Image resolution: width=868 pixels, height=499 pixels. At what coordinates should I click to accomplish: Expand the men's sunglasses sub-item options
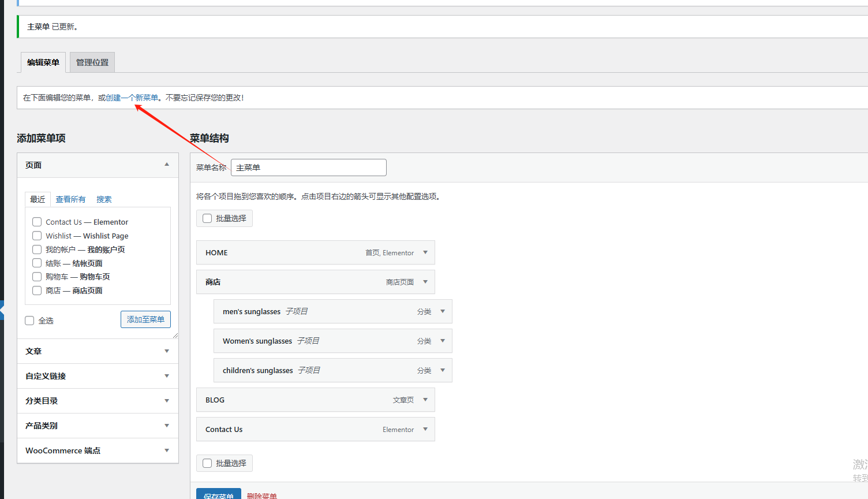443,311
